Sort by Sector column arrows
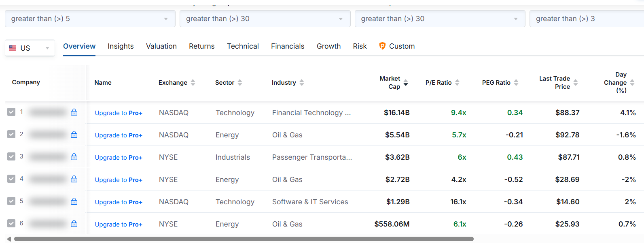 [x=240, y=83]
